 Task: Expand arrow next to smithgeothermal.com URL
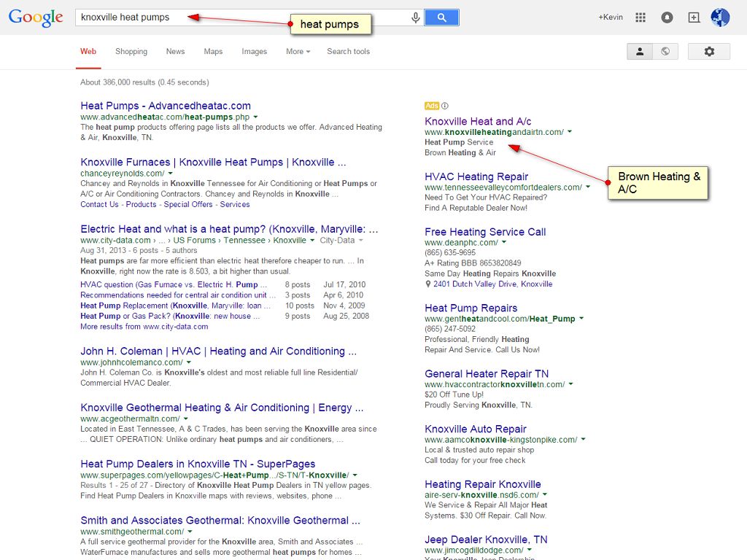(x=190, y=532)
